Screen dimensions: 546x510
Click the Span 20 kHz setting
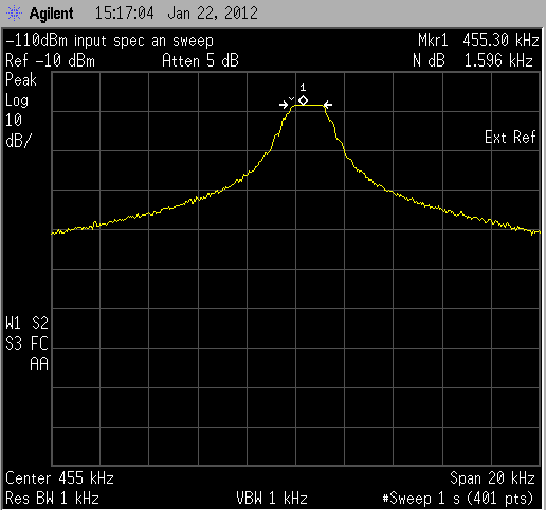coord(492,478)
